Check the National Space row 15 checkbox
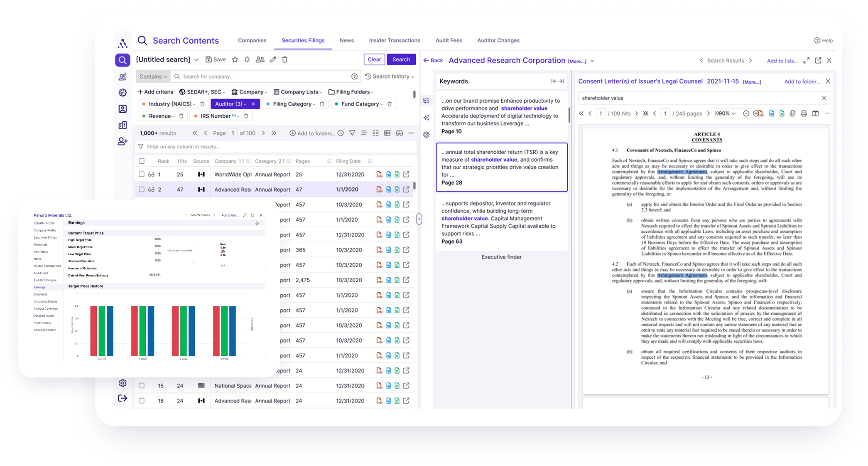Viewport: 868px width, 466px height. pos(142,386)
